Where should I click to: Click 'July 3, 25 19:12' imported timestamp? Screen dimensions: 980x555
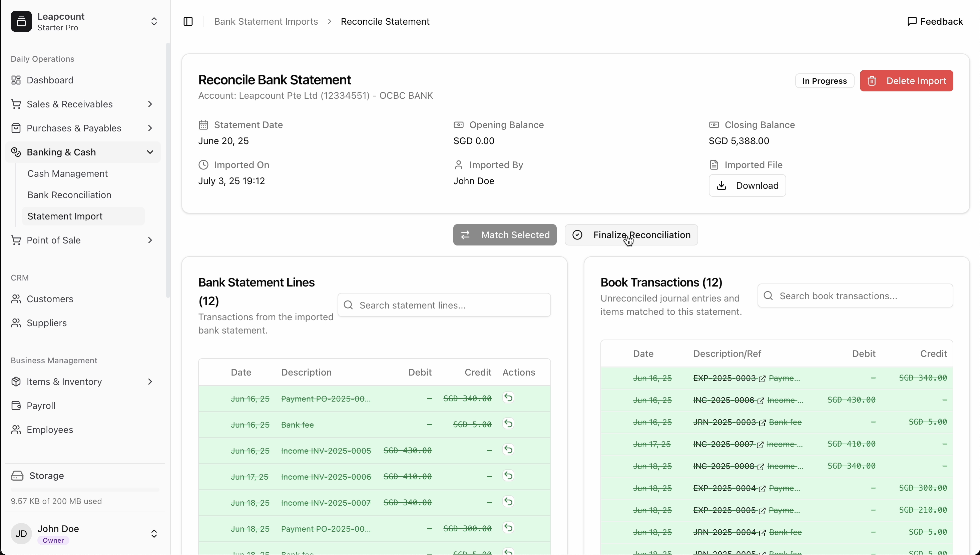pos(232,181)
